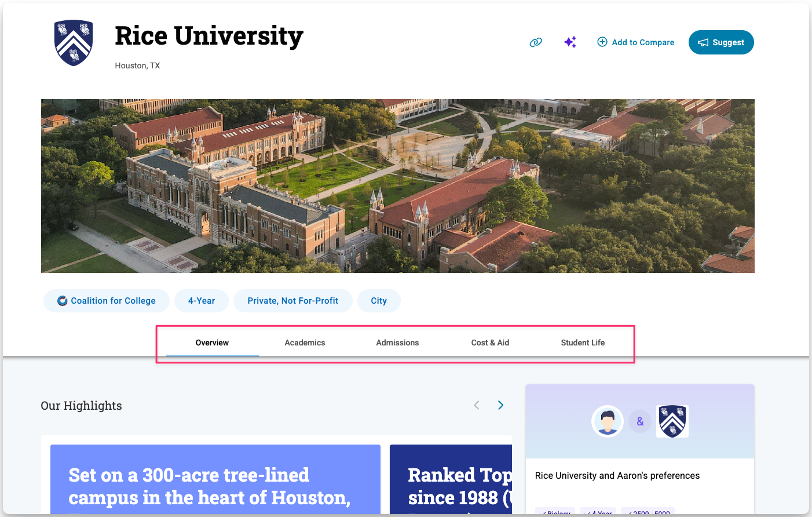Click the Suggest button
This screenshot has height=517, width=812.
click(721, 42)
